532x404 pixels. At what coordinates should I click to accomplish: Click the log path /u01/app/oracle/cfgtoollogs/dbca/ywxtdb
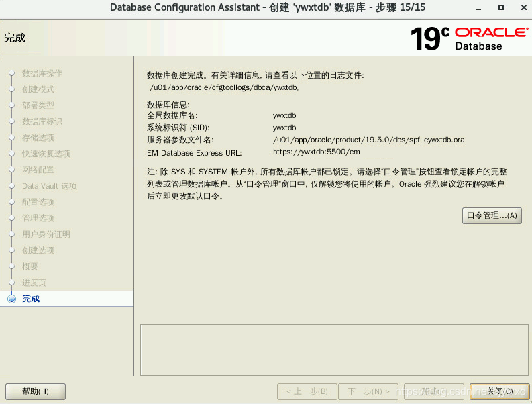224,87
